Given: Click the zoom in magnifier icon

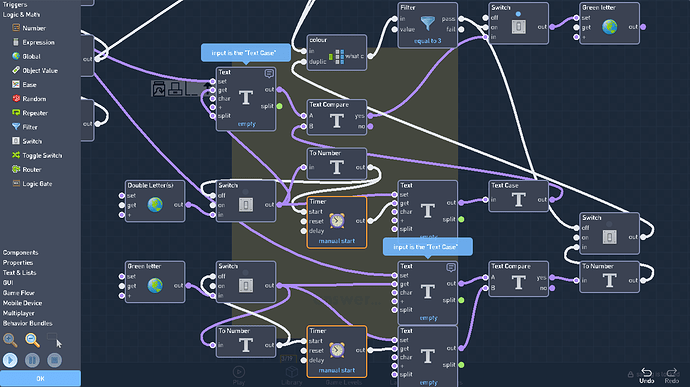Looking at the screenshot, I should tap(10, 340).
